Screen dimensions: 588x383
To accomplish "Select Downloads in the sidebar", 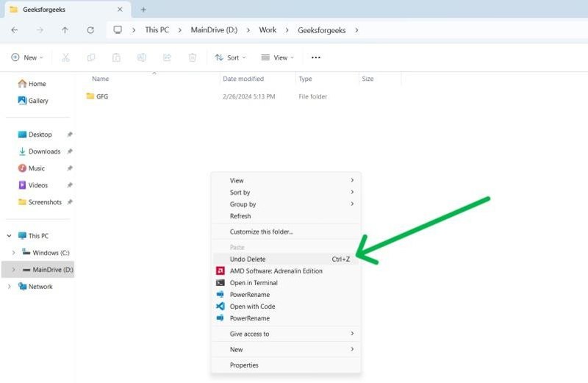I will coord(44,151).
